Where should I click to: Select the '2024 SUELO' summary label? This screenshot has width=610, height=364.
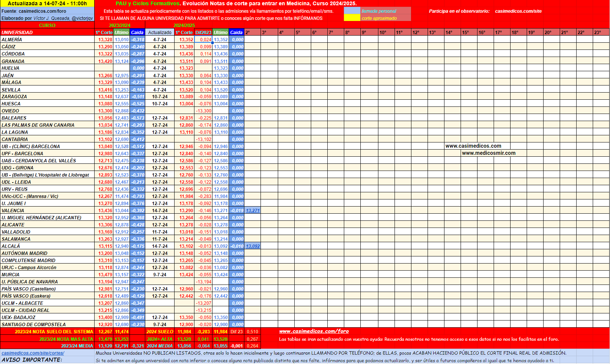[x=160, y=332]
